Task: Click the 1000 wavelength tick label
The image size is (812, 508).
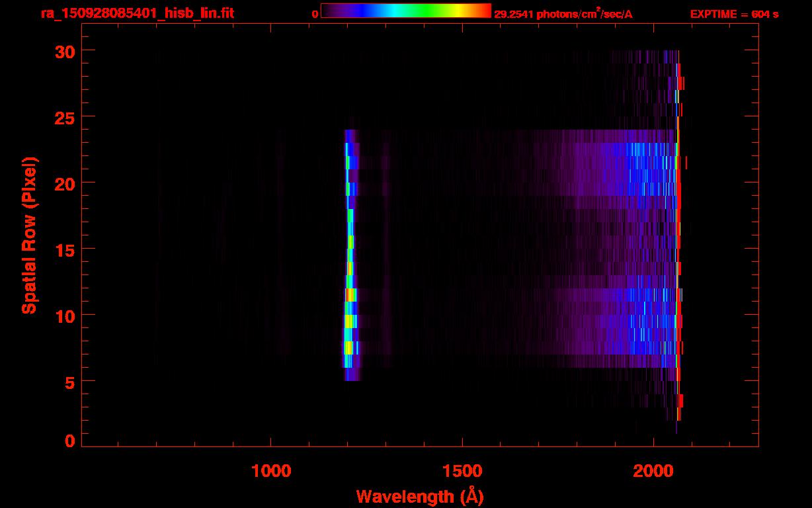Action: click(271, 471)
